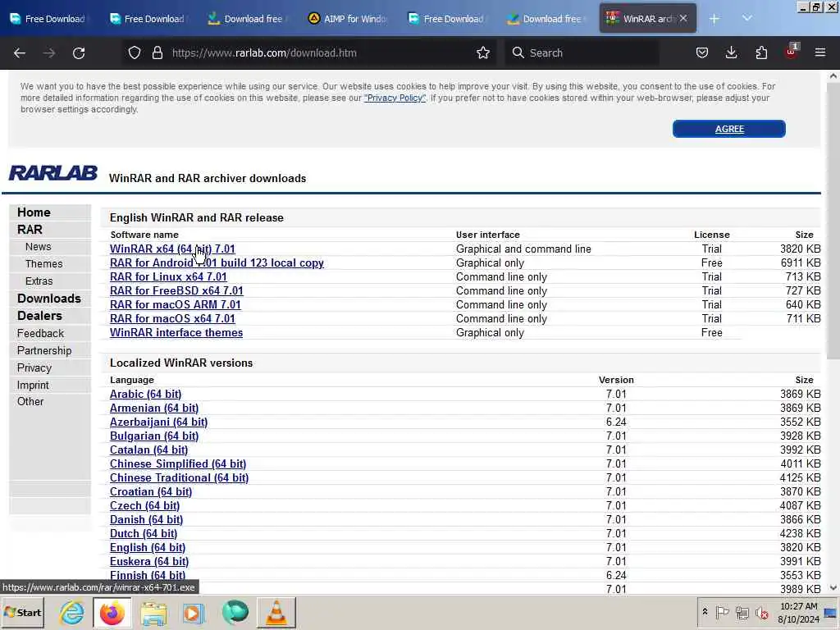Download the Czech (64 bit) version
Image resolution: width=840 pixels, height=630 pixels.
click(144, 505)
